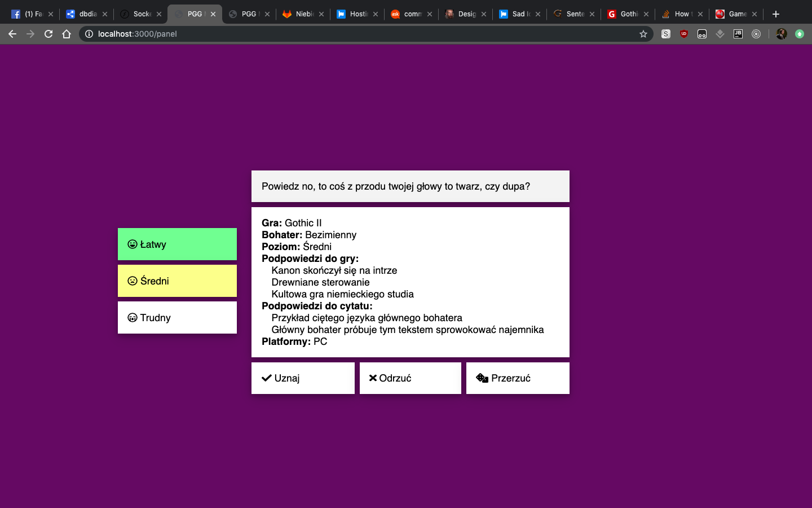Switch to the Facebook tab
812x508 pixels.
coord(28,14)
